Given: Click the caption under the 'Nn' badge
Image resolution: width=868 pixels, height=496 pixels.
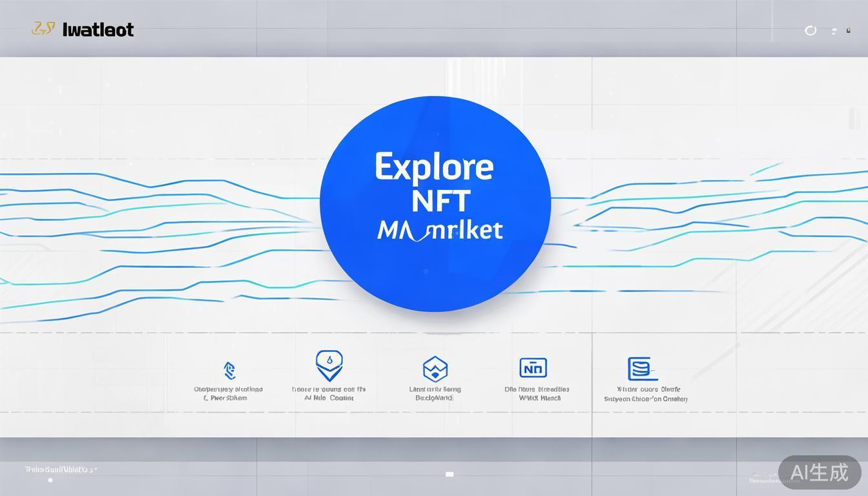Looking at the screenshot, I should click(x=537, y=393).
